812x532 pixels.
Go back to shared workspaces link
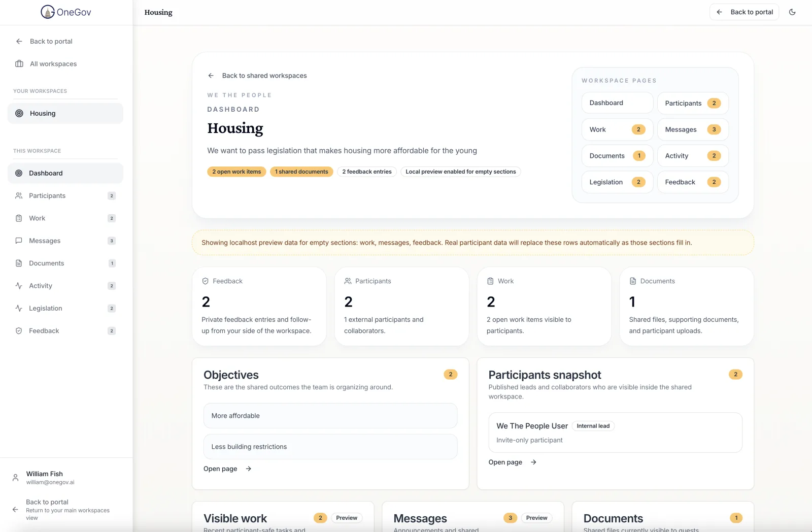pos(257,76)
